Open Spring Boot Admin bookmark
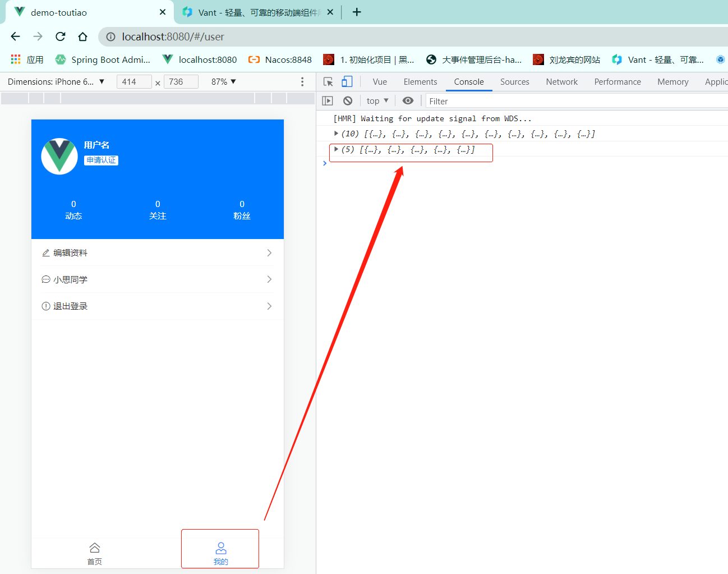 103,59
